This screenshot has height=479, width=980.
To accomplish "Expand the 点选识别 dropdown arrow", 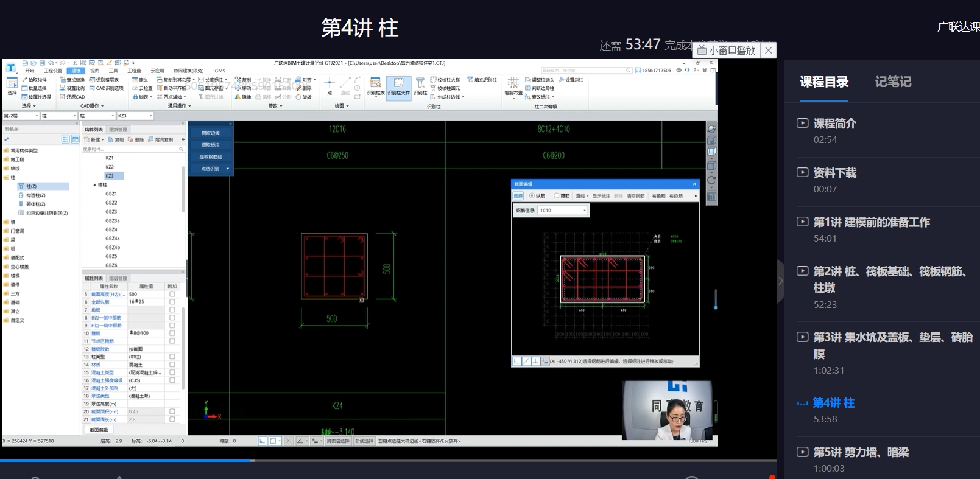I will click(x=228, y=169).
